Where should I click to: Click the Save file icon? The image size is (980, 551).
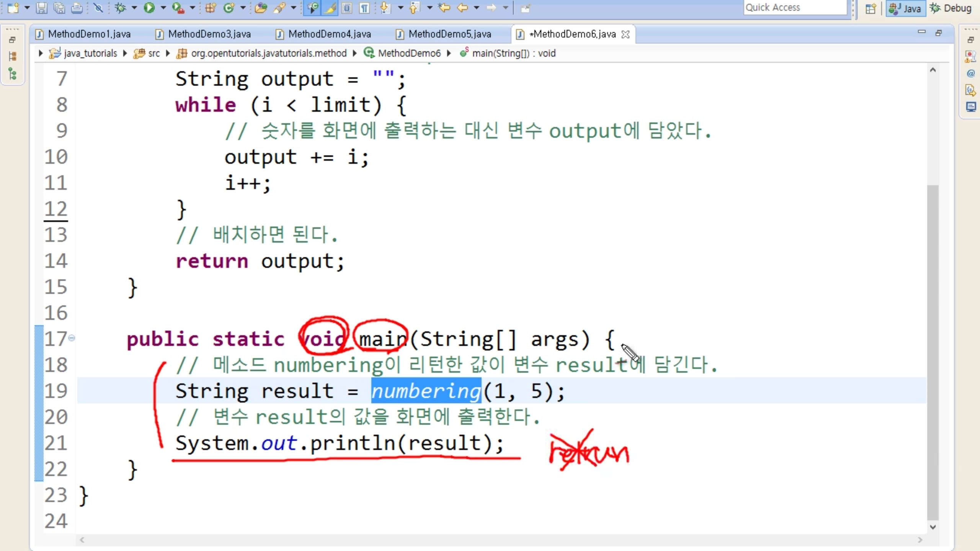pos(41,8)
